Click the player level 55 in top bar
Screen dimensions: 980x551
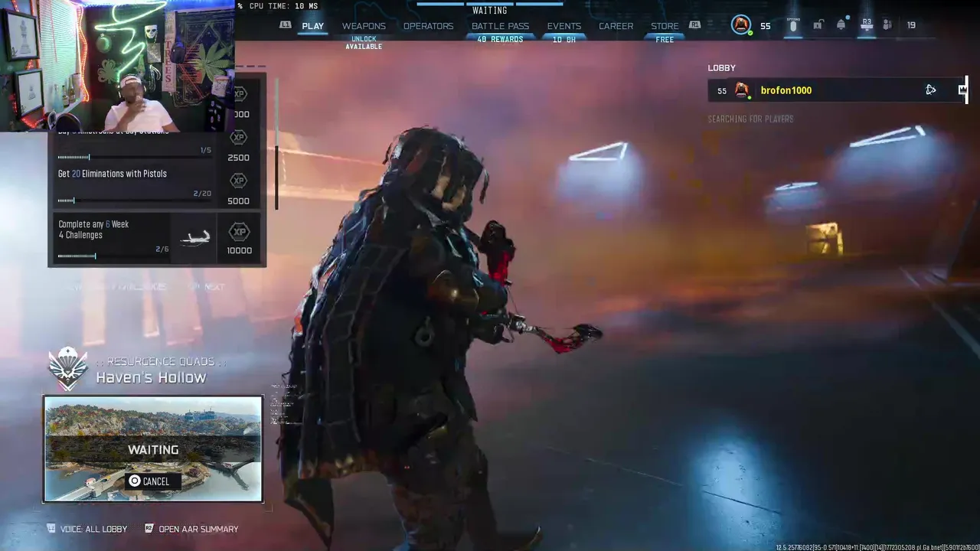tap(765, 26)
